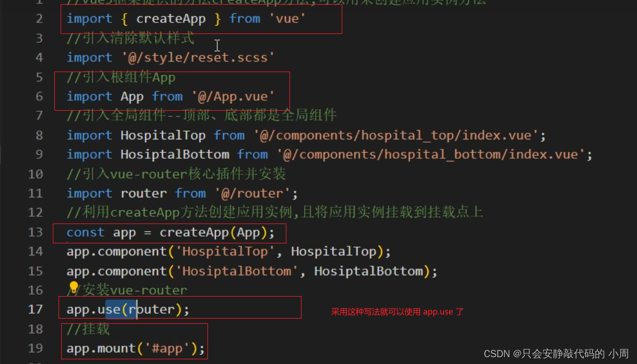Click the 'const' keyword on line 13
Image resolution: width=637 pixels, height=364 pixels.
pyautogui.click(x=86, y=232)
